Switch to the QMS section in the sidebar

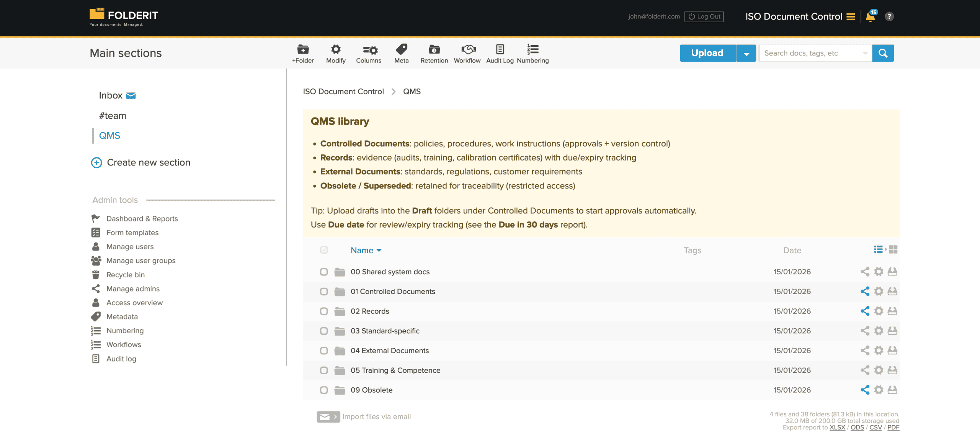(x=109, y=135)
